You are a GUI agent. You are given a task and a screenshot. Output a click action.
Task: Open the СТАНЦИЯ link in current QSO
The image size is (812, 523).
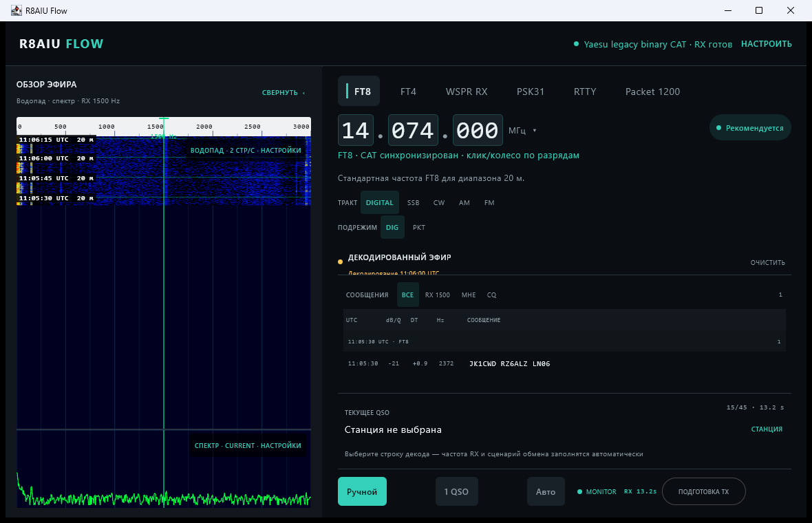[767, 429]
